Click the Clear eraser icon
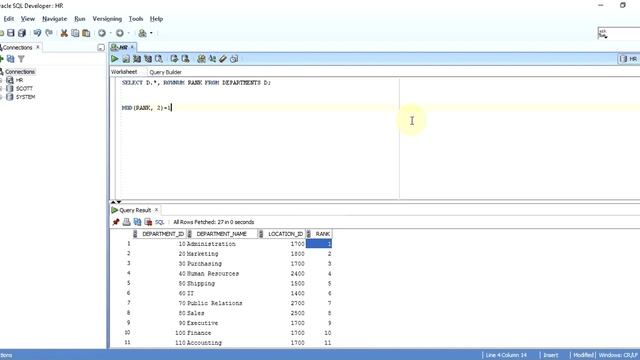Screen dimensions: 640x360 tap(223, 59)
